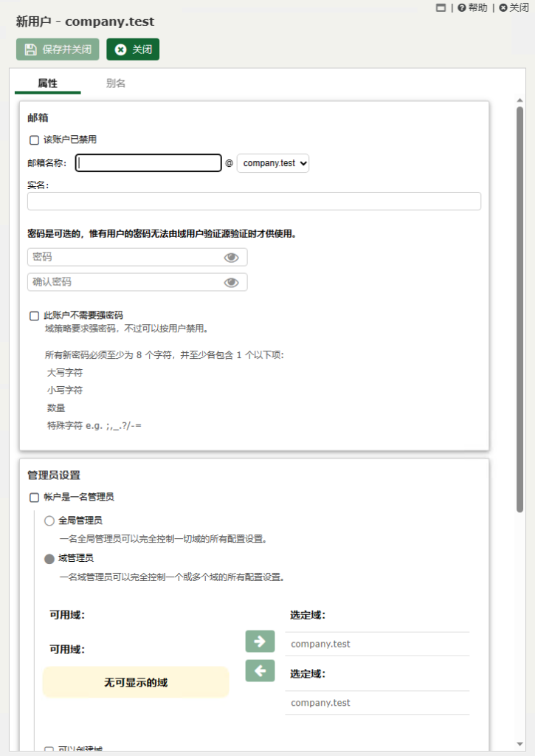Select the 全局管理员 radio button
535x756 pixels.
pos(49,520)
